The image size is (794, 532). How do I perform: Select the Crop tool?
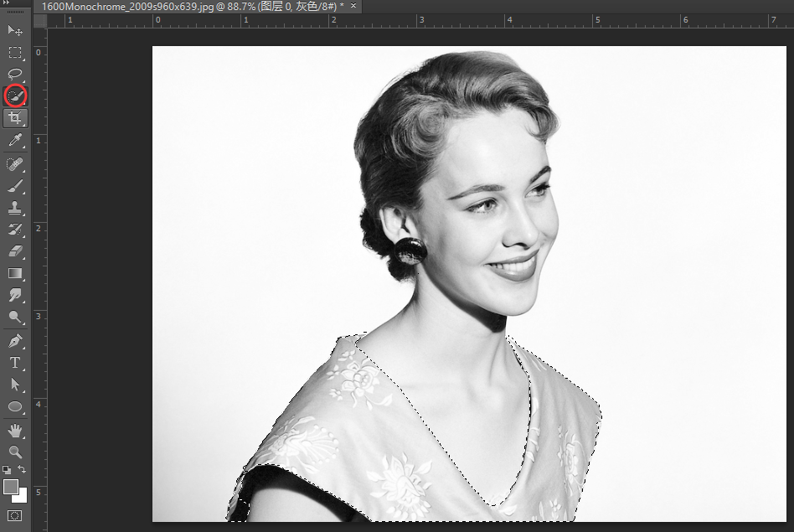15,118
